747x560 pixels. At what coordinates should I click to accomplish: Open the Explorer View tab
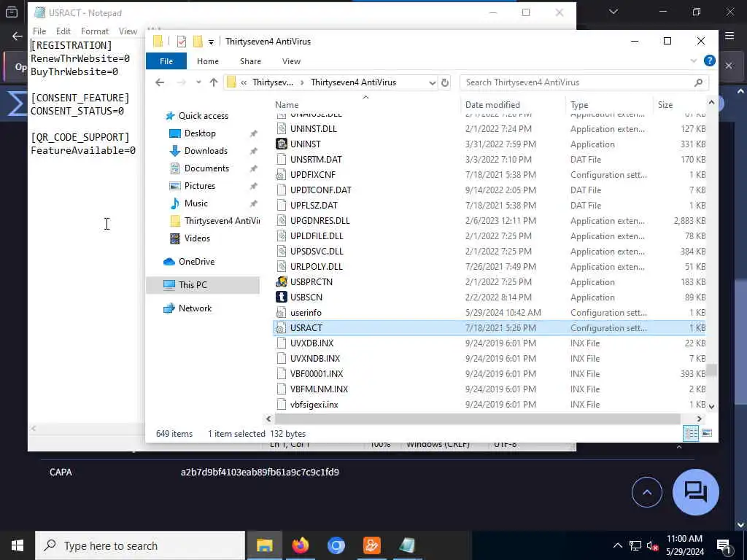(x=291, y=61)
